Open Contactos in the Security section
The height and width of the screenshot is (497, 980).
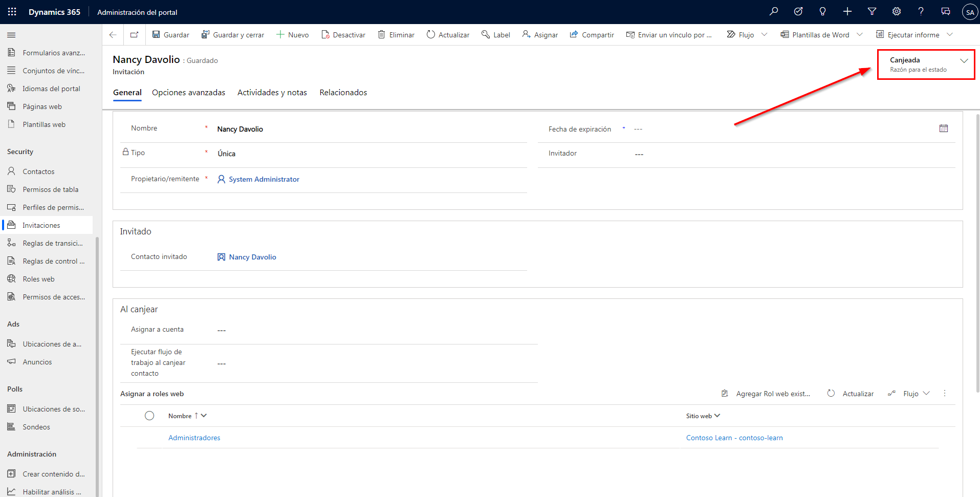pyautogui.click(x=47, y=171)
